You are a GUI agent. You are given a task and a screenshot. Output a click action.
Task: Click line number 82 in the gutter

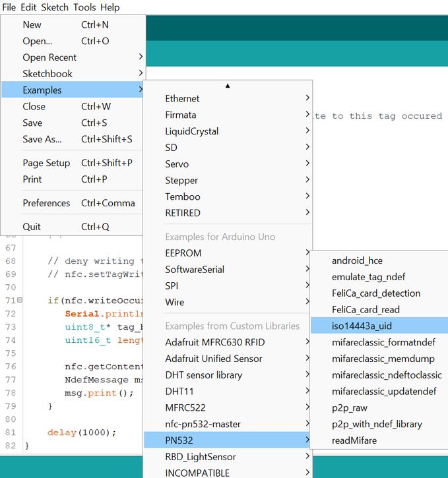(11, 446)
